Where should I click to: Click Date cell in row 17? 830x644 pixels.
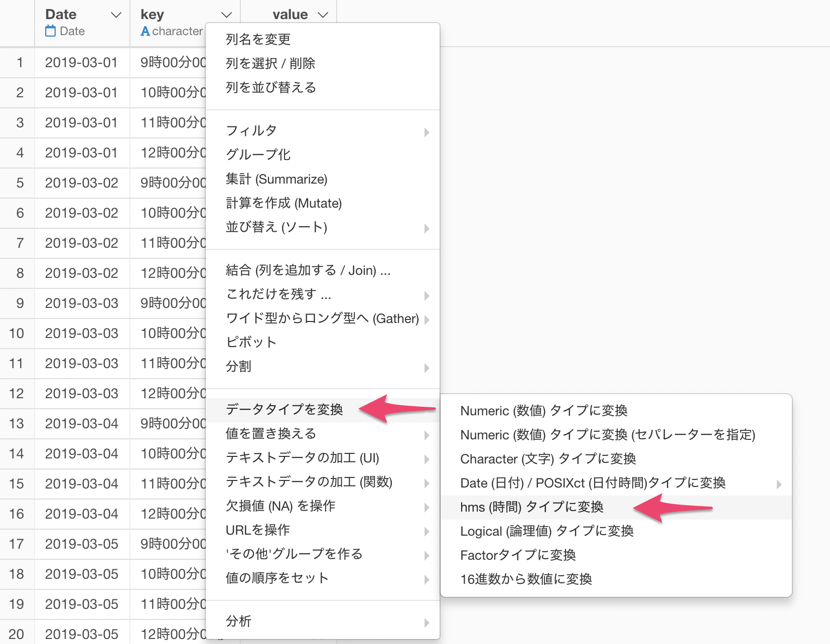click(82, 544)
